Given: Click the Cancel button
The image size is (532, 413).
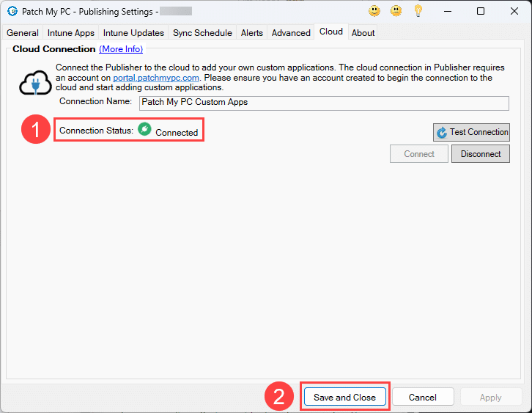Looking at the screenshot, I should (423, 397).
